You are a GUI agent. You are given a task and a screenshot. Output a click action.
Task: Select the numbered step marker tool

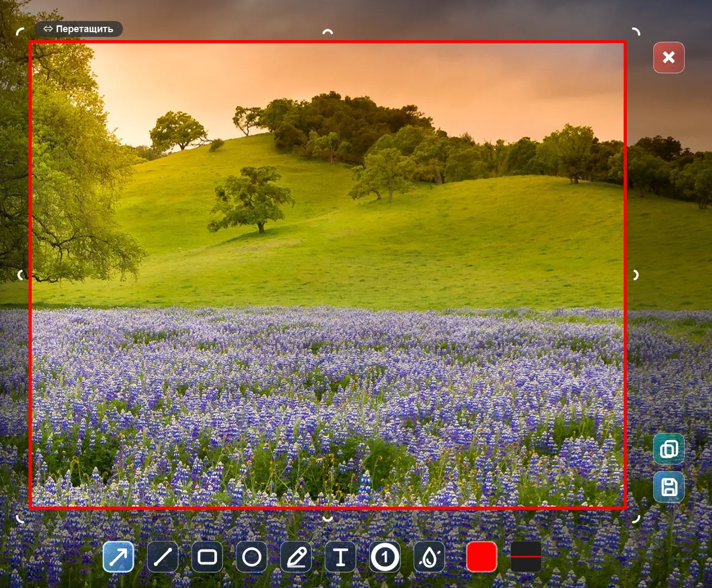coord(385,557)
